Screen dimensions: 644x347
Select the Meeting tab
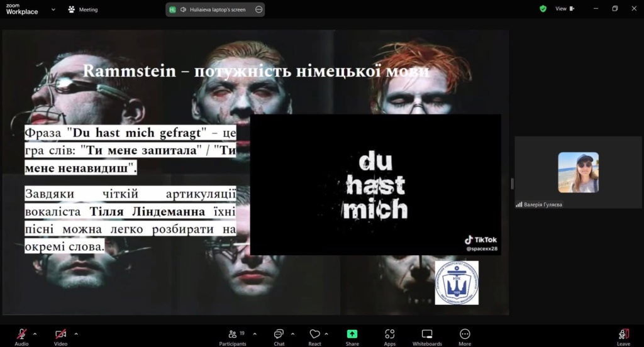click(83, 9)
